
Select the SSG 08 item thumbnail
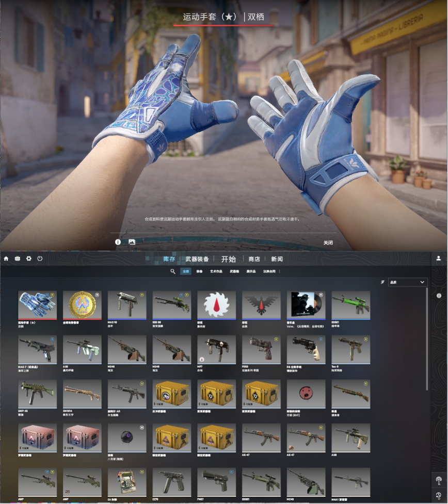click(x=172, y=305)
